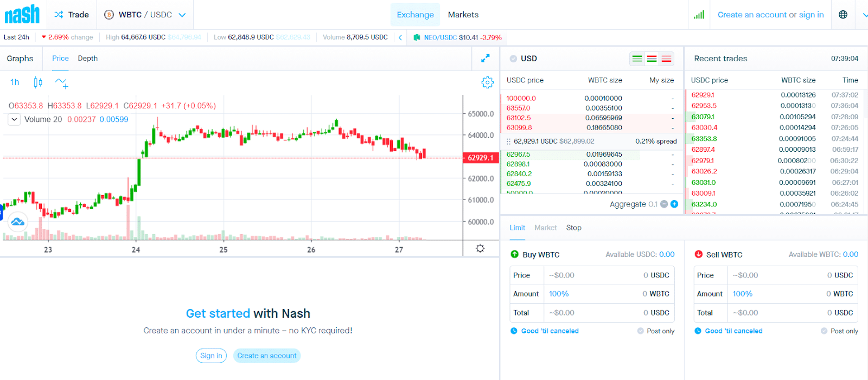Open Buy Good 'til canceled option

coord(550,331)
